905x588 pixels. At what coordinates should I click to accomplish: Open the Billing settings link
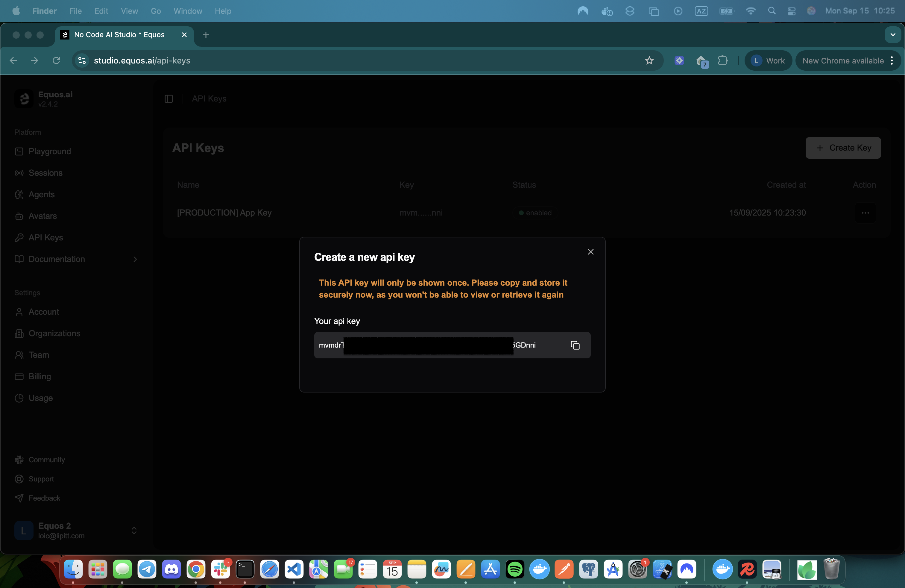point(40,377)
